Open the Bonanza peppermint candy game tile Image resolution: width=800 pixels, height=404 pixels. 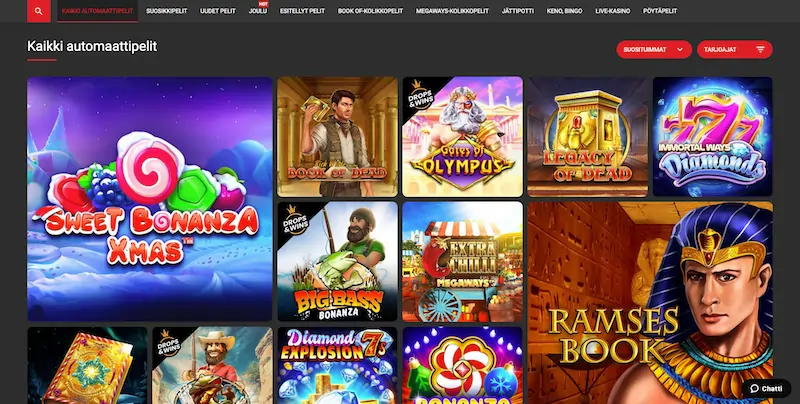[463, 365]
